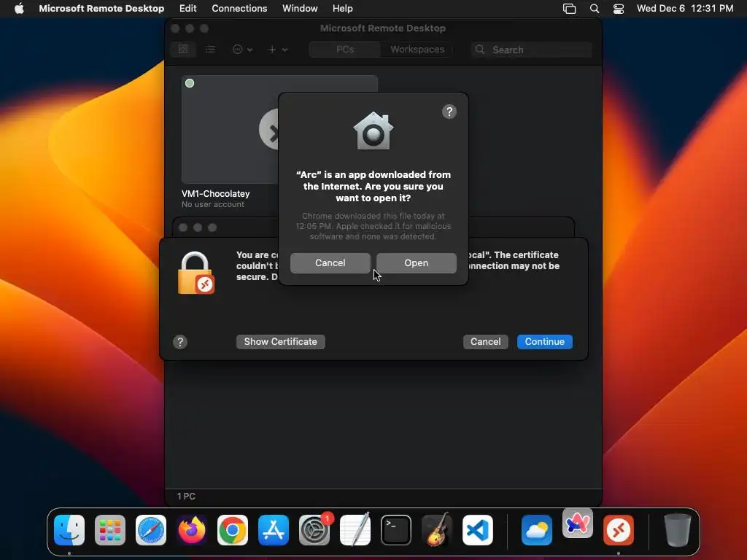Screen dimensions: 747x560
Task: Open the weather cloud app in Dock
Action: [x=536, y=530]
